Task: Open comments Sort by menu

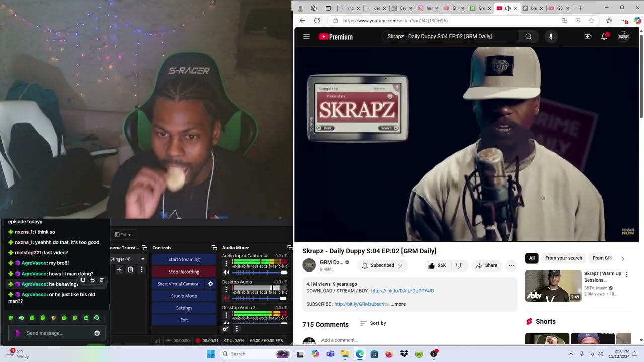Action: click(373, 323)
